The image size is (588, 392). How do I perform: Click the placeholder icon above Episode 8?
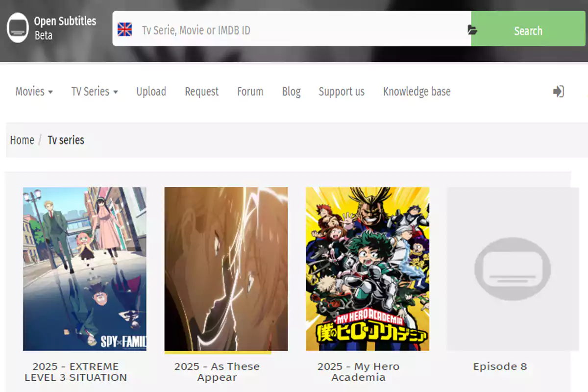(x=512, y=269)
